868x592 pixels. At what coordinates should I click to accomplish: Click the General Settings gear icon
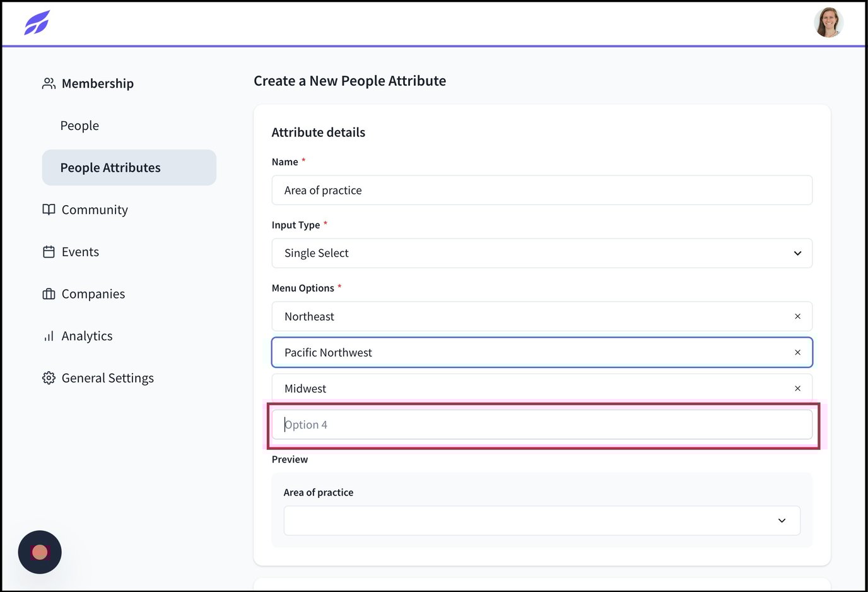pyautogui.click(x=49, y=377)
